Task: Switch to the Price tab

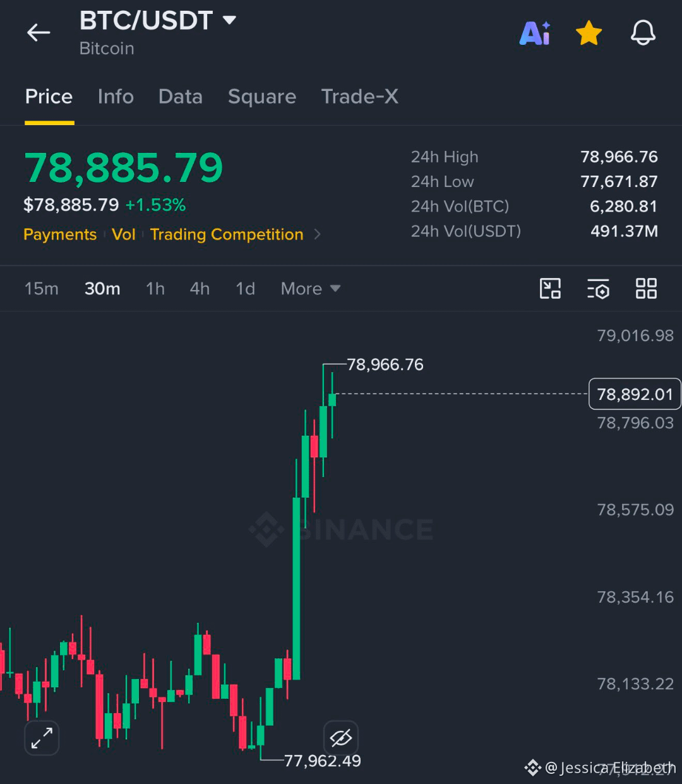Action: [49, 97]
